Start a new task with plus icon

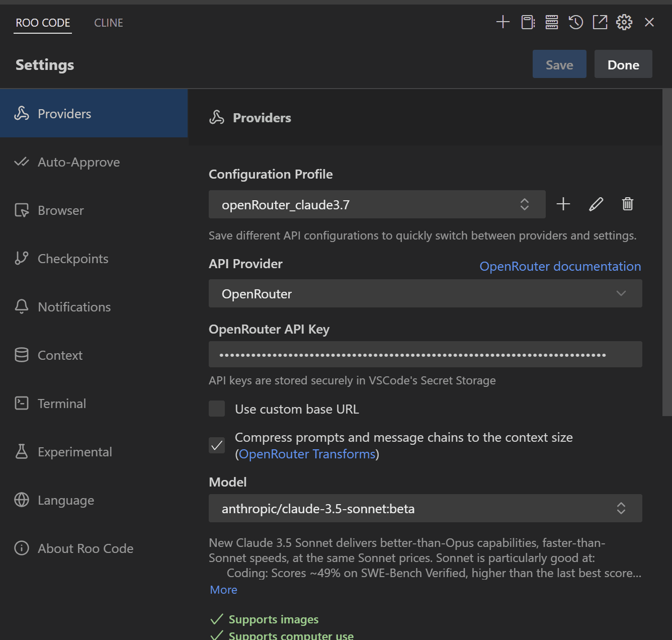(503, 22)
